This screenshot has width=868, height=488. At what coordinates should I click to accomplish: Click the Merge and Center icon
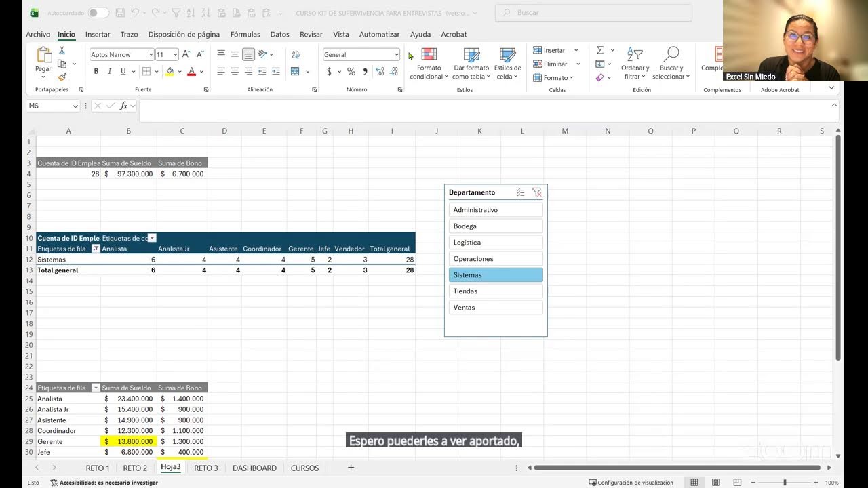[x=295, y=71]
